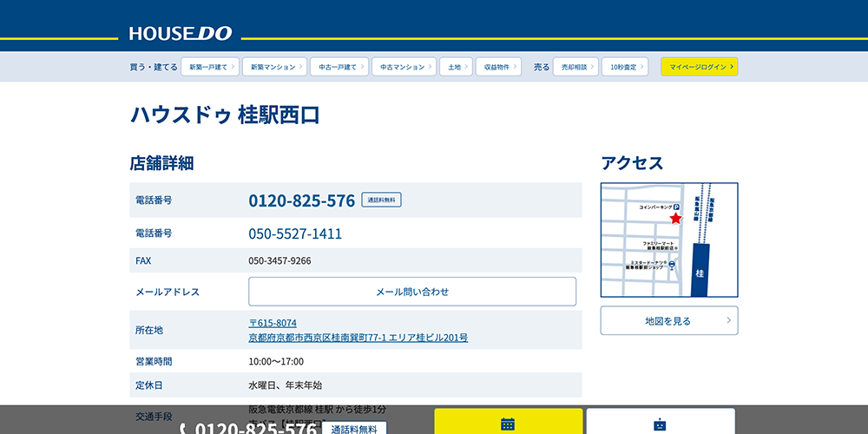Click the 店舗詳細 section heading
The height and width of the screenshot is (434, 868).
click(x=161, y=163)
